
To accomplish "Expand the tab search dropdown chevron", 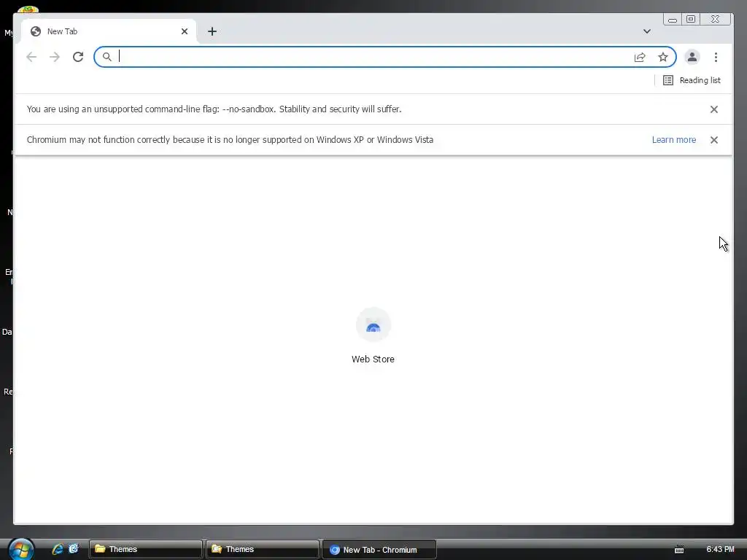I will pyautogui.click(x=646, y=31).
